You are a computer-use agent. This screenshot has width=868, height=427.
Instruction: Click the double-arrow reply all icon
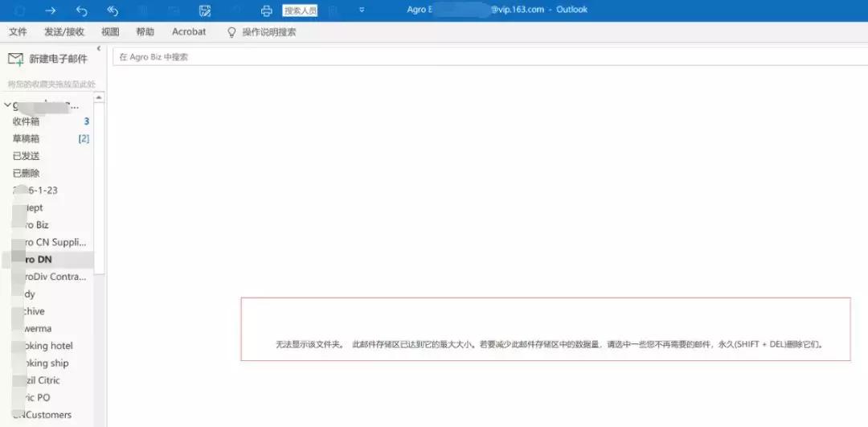coord(113,10)
